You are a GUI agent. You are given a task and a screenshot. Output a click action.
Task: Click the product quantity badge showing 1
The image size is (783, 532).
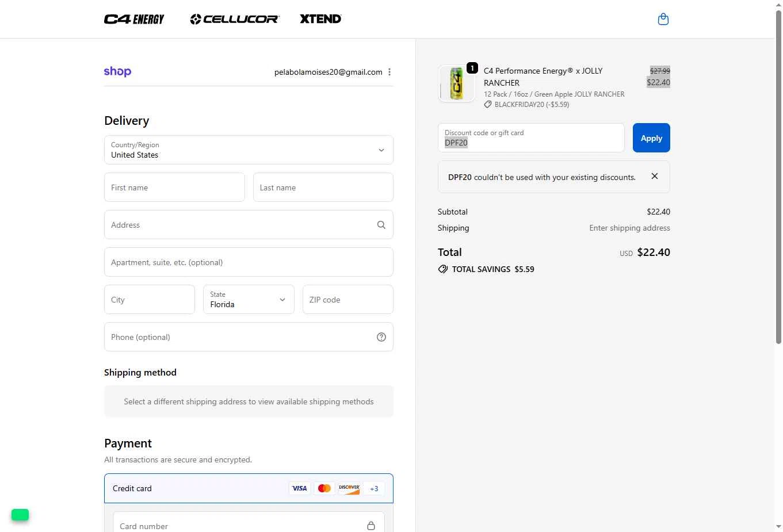click(472, 68)
